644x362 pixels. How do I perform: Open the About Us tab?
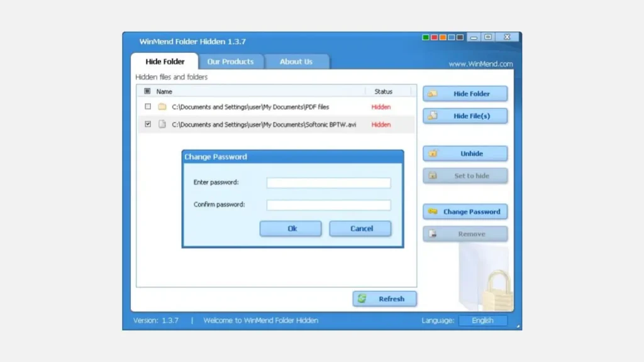(x=296, y=62)
